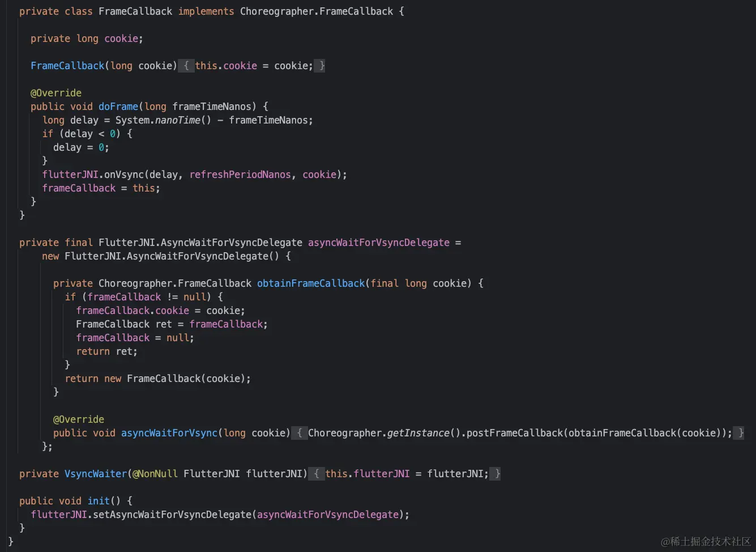
Task: Click the 'refreshPeriodNanos' argument
Action: click(x=240, y=175)
